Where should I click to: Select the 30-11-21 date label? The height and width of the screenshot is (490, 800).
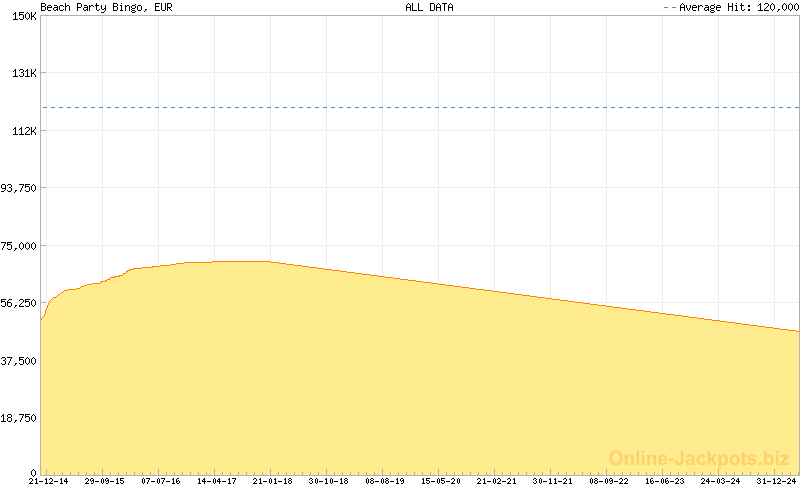pyautogui.click(x=552, y=481)
